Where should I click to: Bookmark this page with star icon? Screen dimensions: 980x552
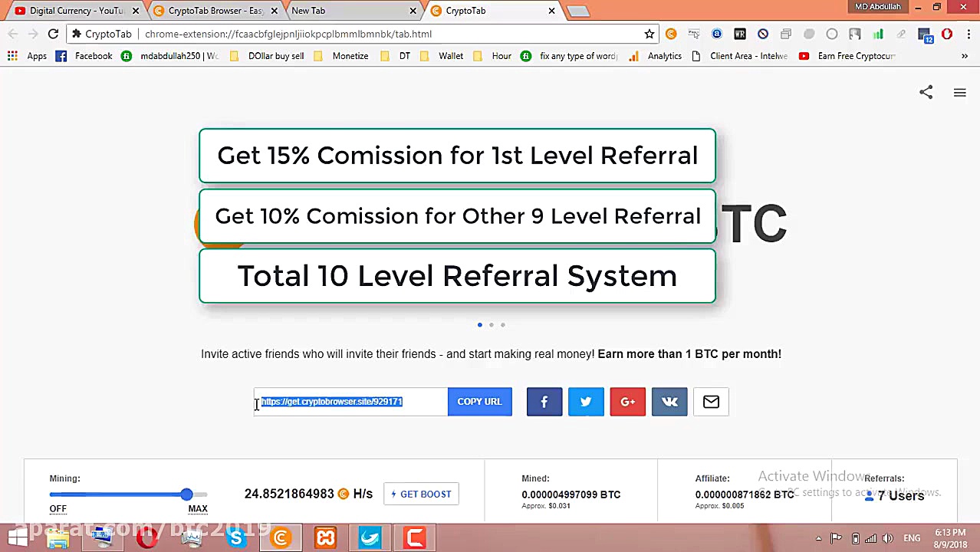coord(649,34)
